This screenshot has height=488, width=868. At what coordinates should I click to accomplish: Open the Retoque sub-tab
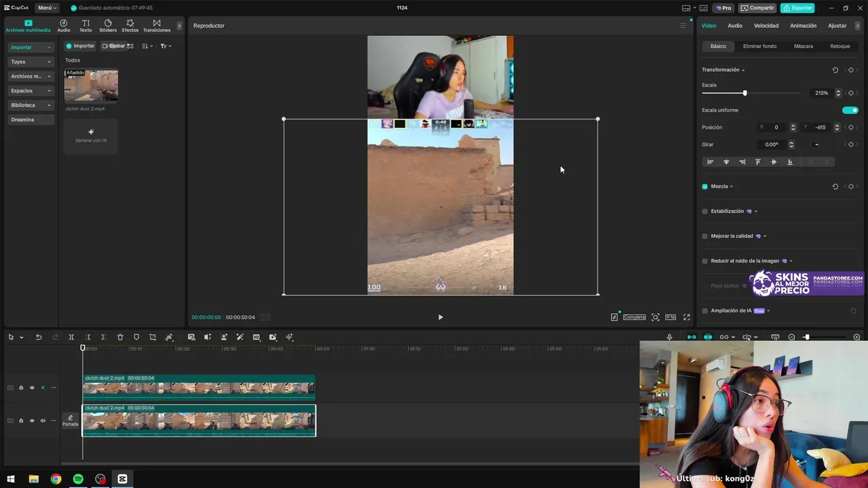coord(840,46)
